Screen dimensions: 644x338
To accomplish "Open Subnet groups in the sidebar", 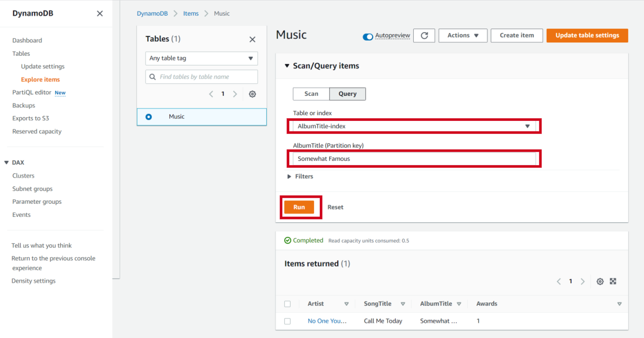I will tap(32, 189).
